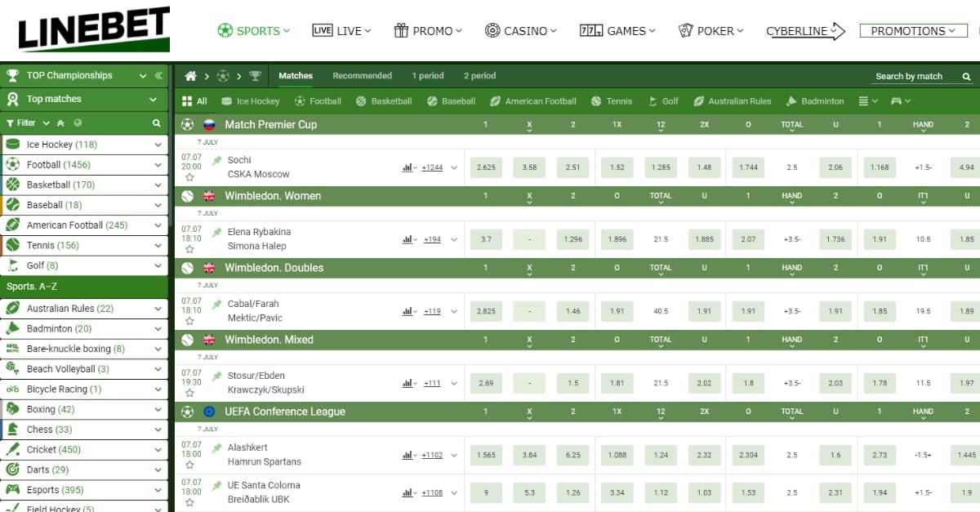Expand Football (1456) sidebar chevron

pos(158,165)
